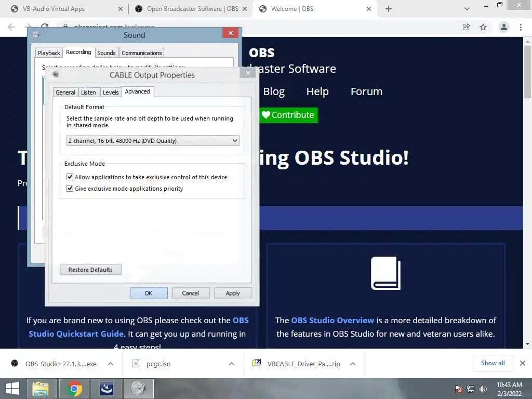Close the downloads bar
The height and width of the screenshot is (399, 532).
pos(523,363)
